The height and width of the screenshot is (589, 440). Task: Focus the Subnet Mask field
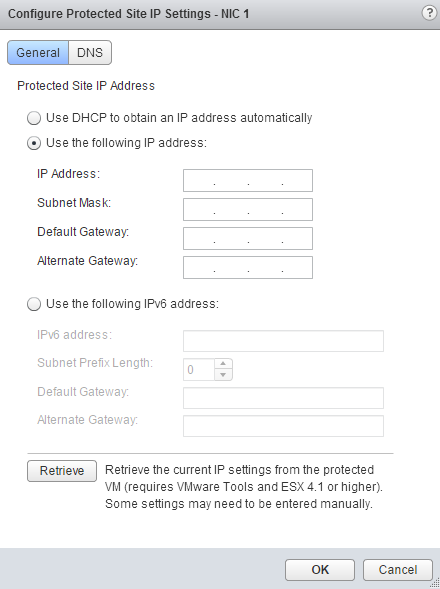(x=248, y=210)
